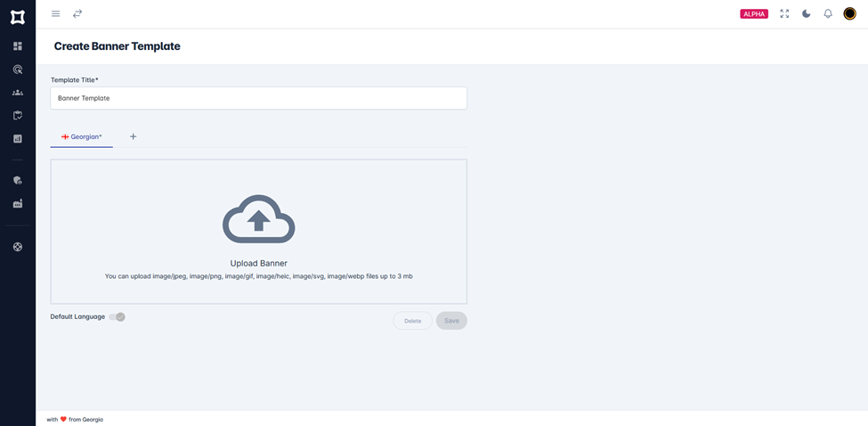Image resolution: width=868 pixels, height=426 pixels.
Task: Click the 'from Georgia' footer text
Action: pos(85,420)
